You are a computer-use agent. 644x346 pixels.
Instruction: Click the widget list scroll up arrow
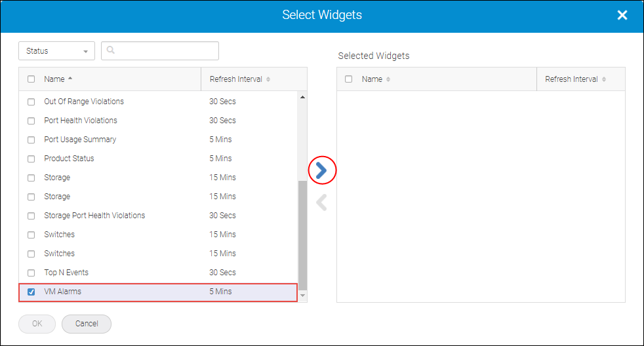click(302, 98)
